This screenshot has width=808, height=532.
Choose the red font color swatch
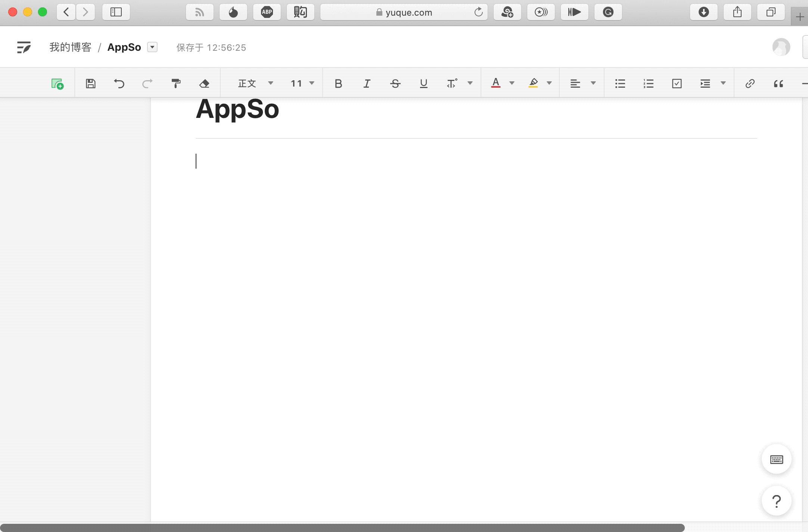click(495, 84)
